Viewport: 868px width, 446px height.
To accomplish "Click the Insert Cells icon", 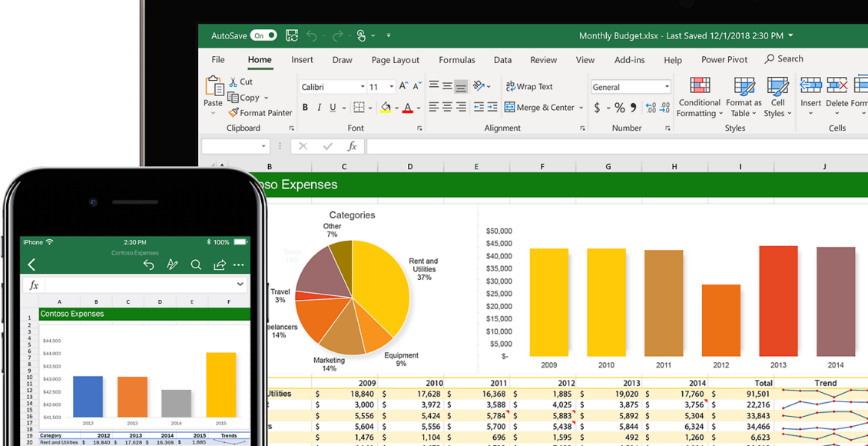I will coord(811,85).
